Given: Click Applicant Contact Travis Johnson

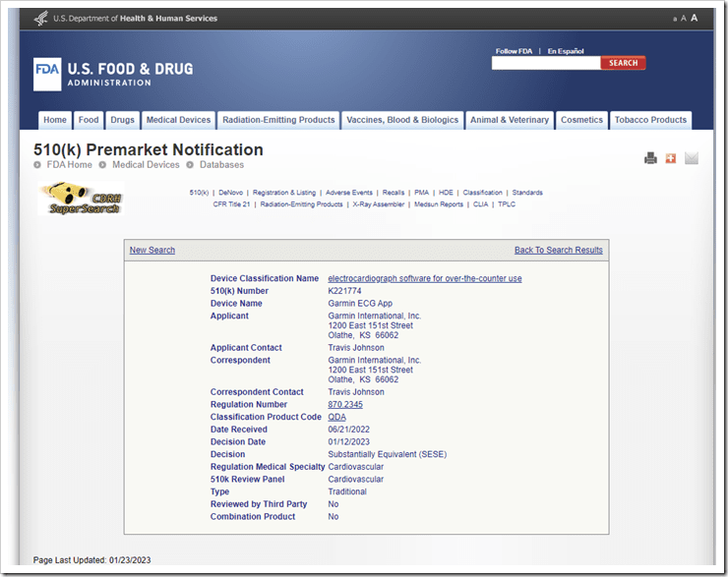Looking at the screenshot, I should click(356, 348).
